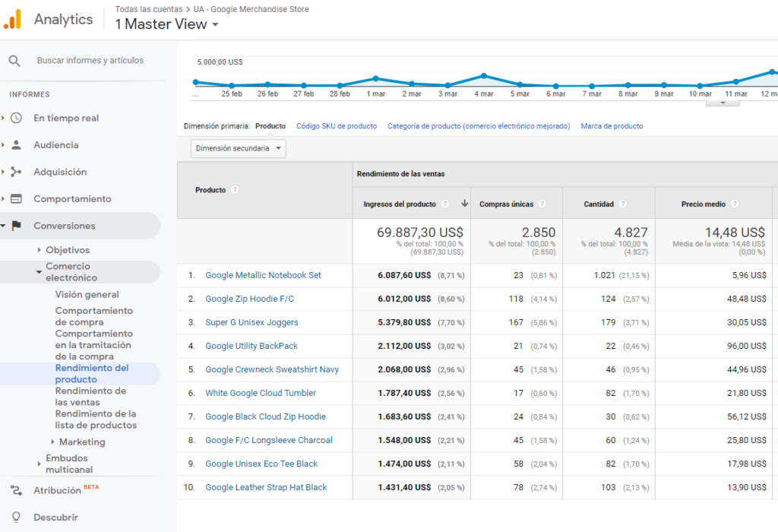Screen dimensions: 778x532
Task: Click the person icon for Audiencia
Action: [17, 145]
